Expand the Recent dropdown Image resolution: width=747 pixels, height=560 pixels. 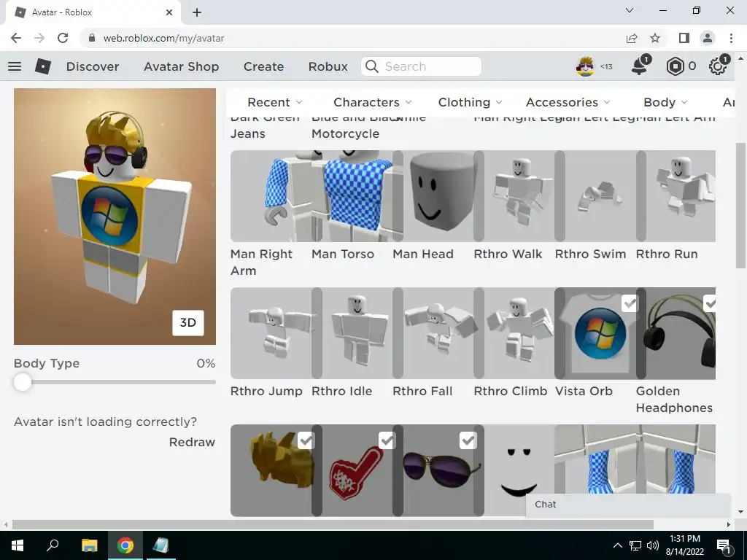pos(275,102)
